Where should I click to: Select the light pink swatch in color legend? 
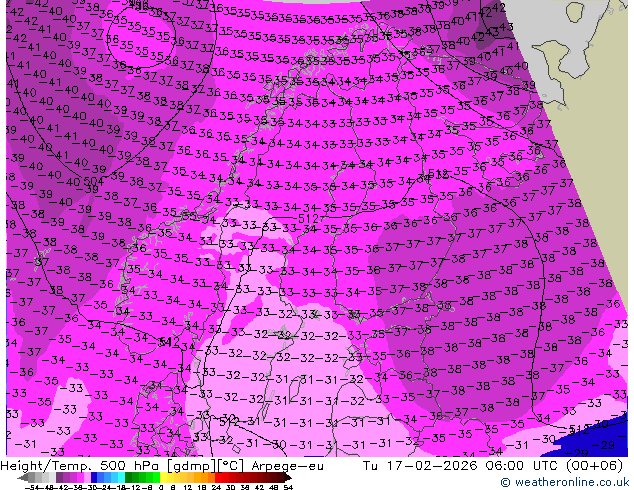click(87, 478)
